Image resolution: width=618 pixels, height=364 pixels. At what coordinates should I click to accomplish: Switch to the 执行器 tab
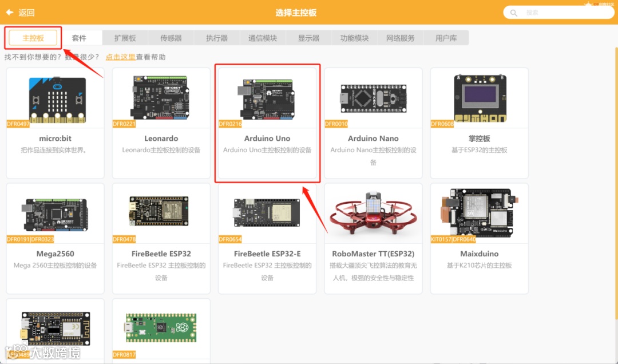click(217, 38)
